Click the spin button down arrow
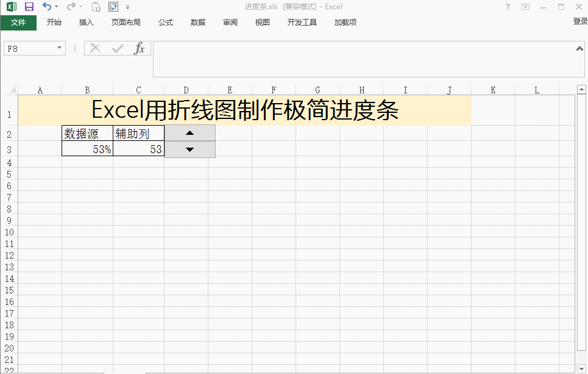The image size is (588, 374). point(189,148)
